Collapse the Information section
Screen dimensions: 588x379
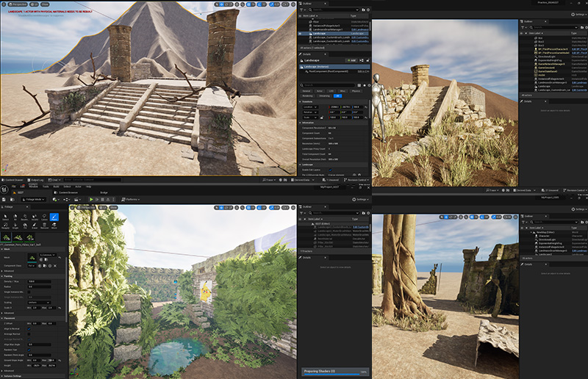click(x=300, y=123)
